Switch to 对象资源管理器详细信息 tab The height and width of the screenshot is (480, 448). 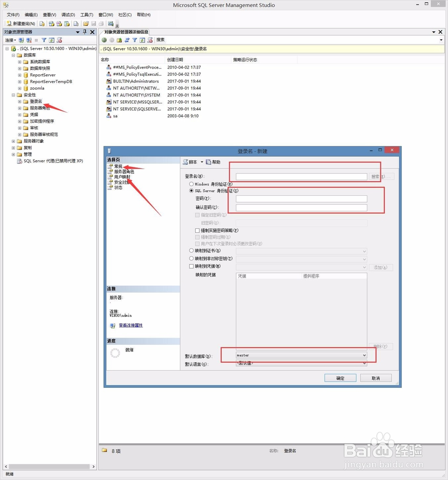pos(126,32)
